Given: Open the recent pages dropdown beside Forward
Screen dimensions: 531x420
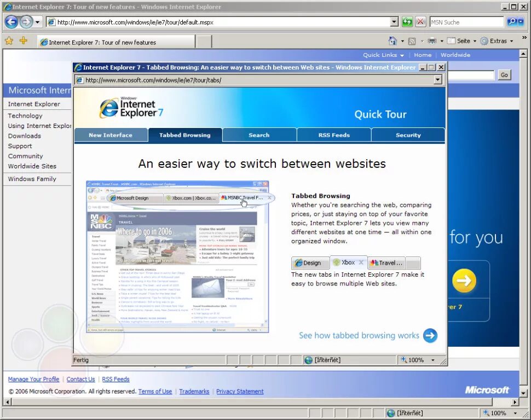Looking at the screenshot, I should pos(37,22).
